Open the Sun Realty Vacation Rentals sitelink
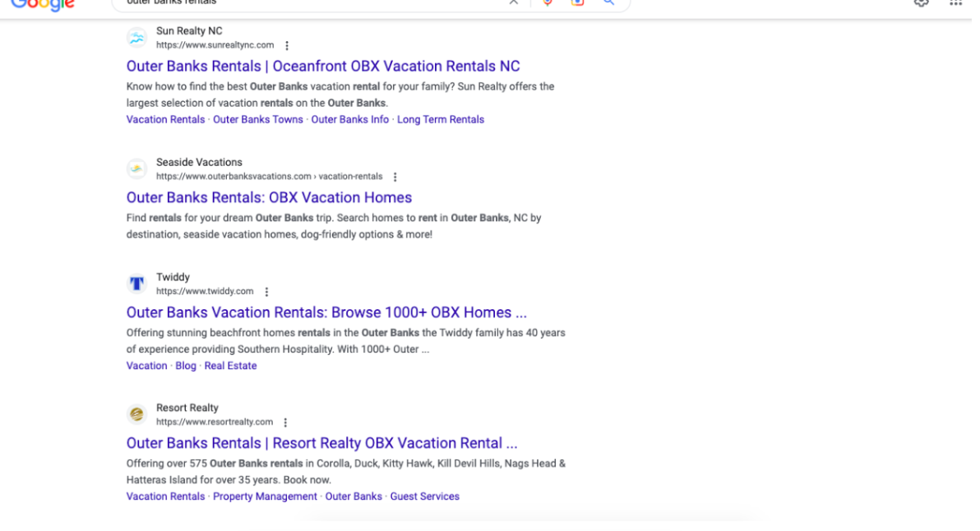Image resolution: width=980 pixels, height=531 pixels. (x=167, y=121)
